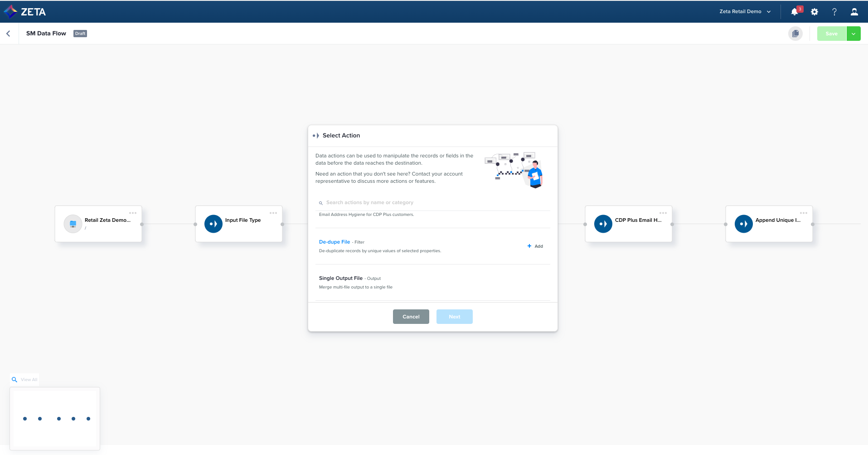Open the help question mark
Viewport: 868px width, 455px height.
tap(834, 12)
